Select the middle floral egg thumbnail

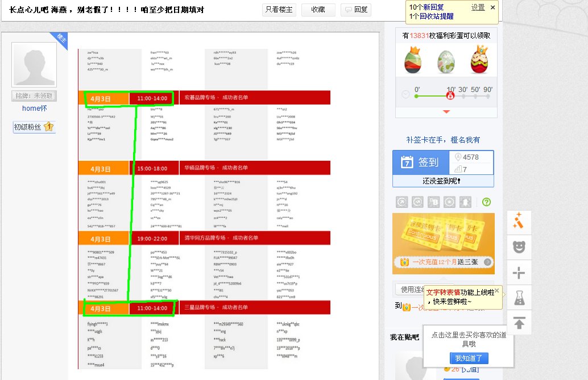tap(445, 61)
